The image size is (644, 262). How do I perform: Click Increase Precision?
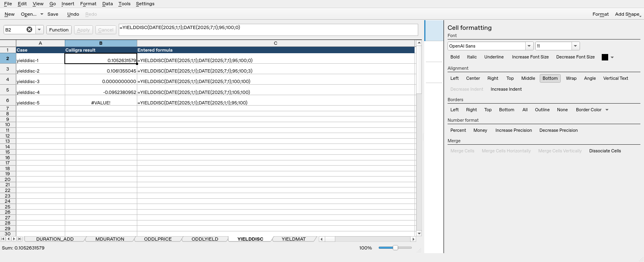514,130
